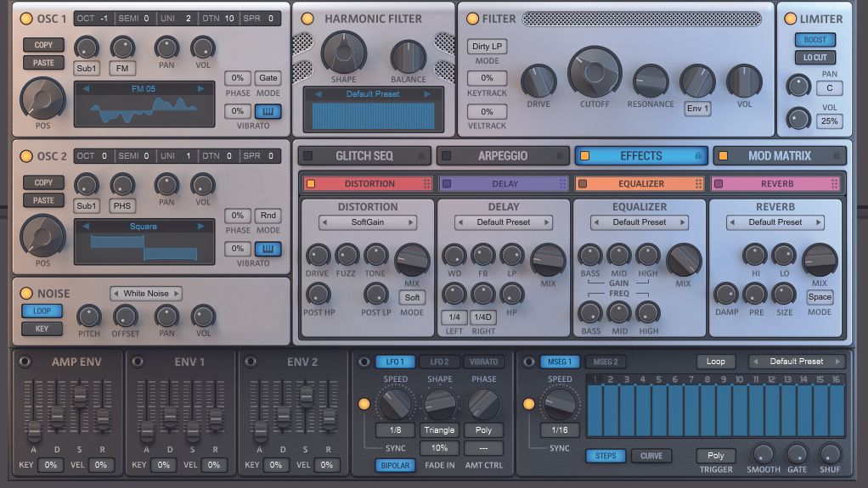
Task: Click OSC 1 COPY button
Action: [43, 45]
